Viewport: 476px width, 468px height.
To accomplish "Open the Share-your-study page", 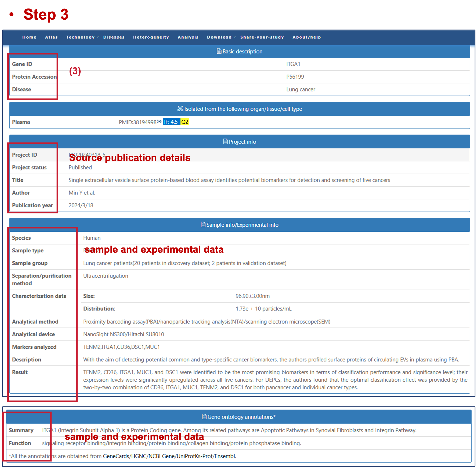I will click(262, 37).
